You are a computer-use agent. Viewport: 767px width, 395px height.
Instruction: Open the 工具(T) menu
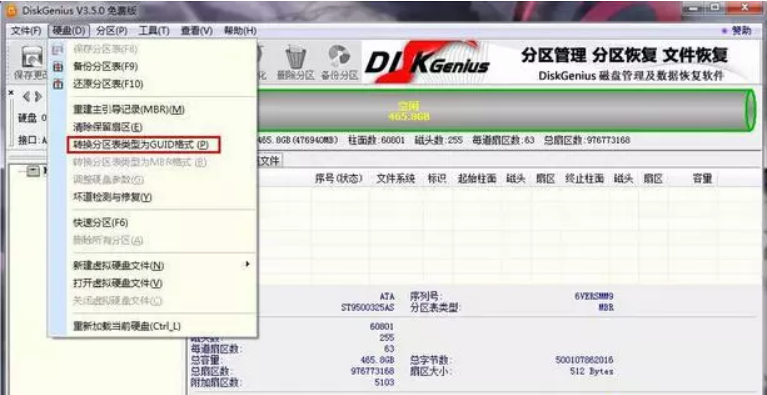pos(154,31)
